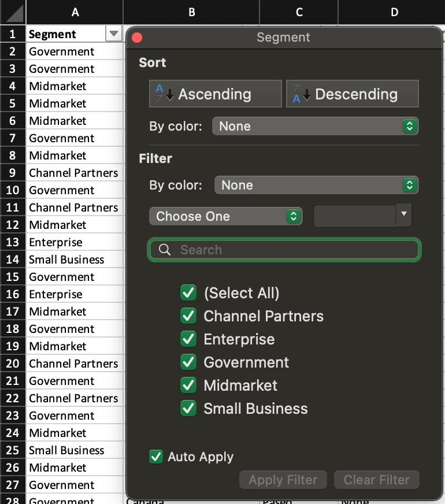Toggle the (Select All) checkbox

188,293
